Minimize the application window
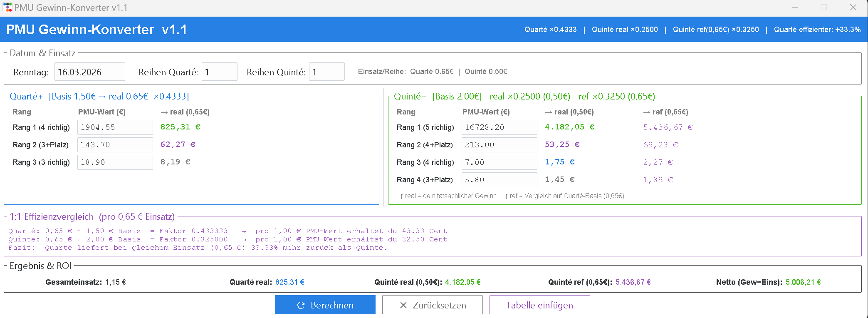This screenshot has height=318, width=868. click(x=795, y=7)
